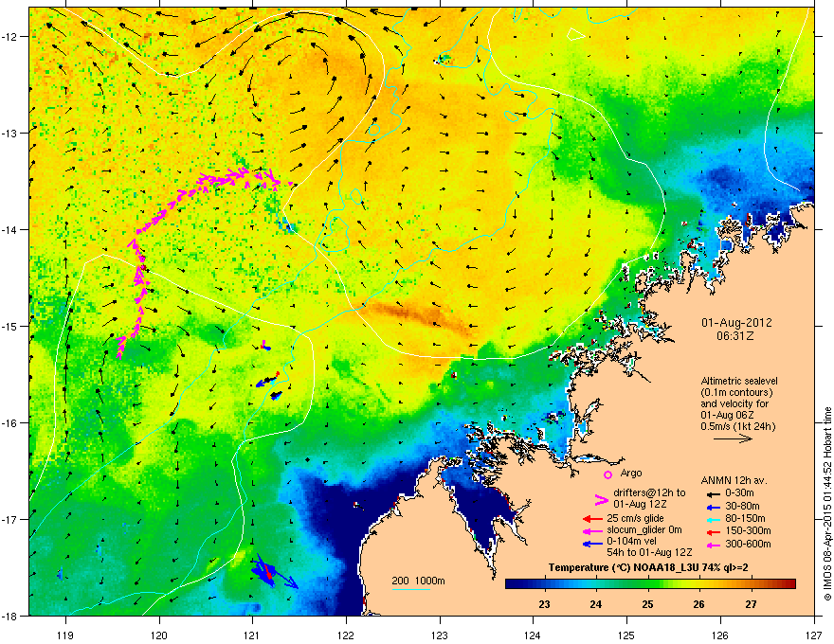Click longitude axis label 122
Viewport: 834px width, 644px height.
click(x=346, y=635)
